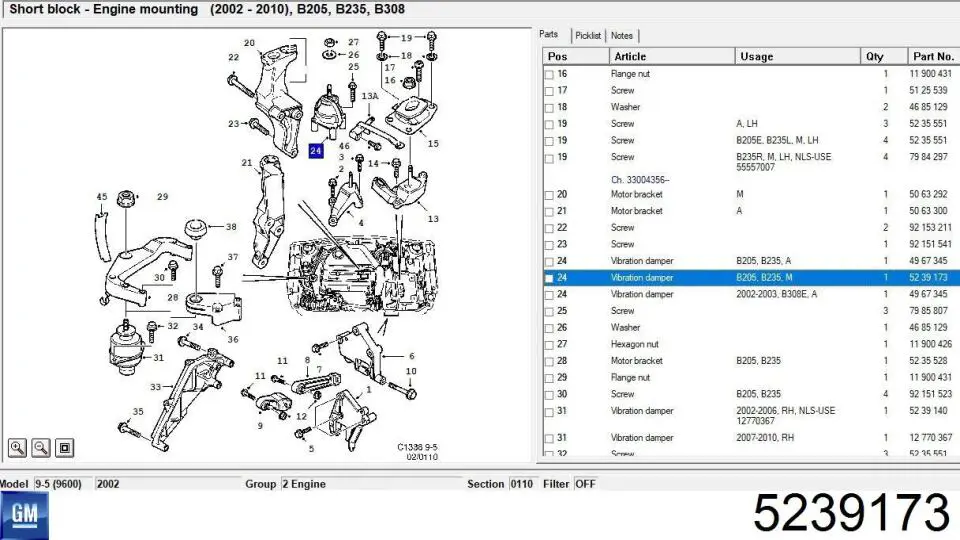The height and width of the screenshot is (540, 960).
Task: Open the Parts tab
Action: [x=549, y=34]
